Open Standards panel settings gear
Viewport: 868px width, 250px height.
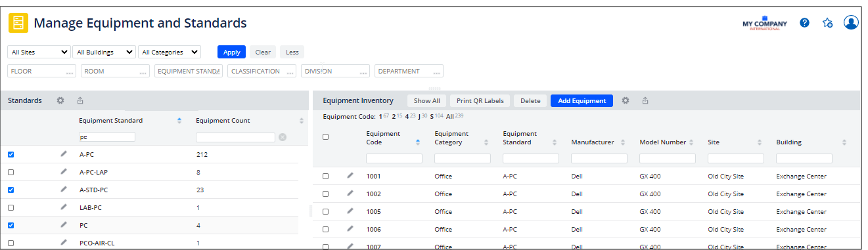tap(60, 100)
